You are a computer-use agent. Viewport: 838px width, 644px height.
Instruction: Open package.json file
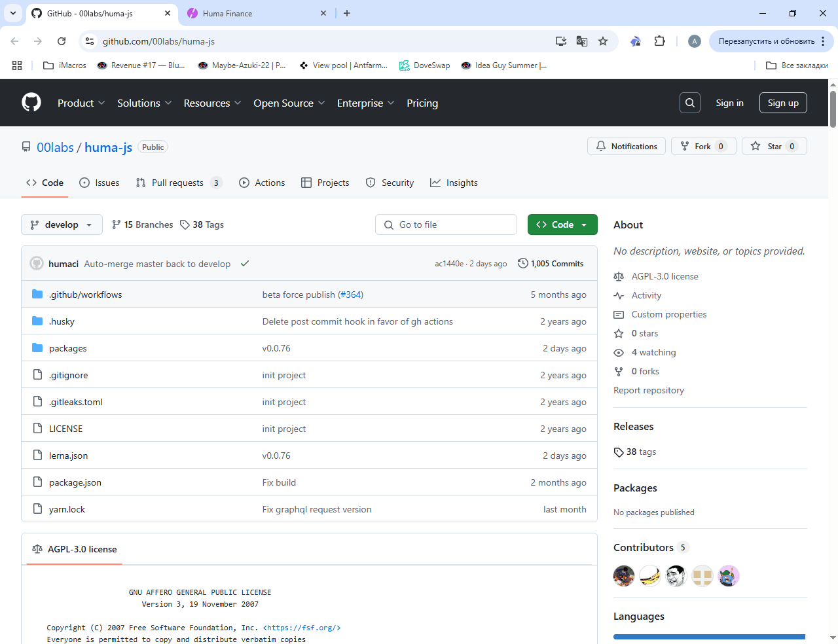[x=75, y=482]
